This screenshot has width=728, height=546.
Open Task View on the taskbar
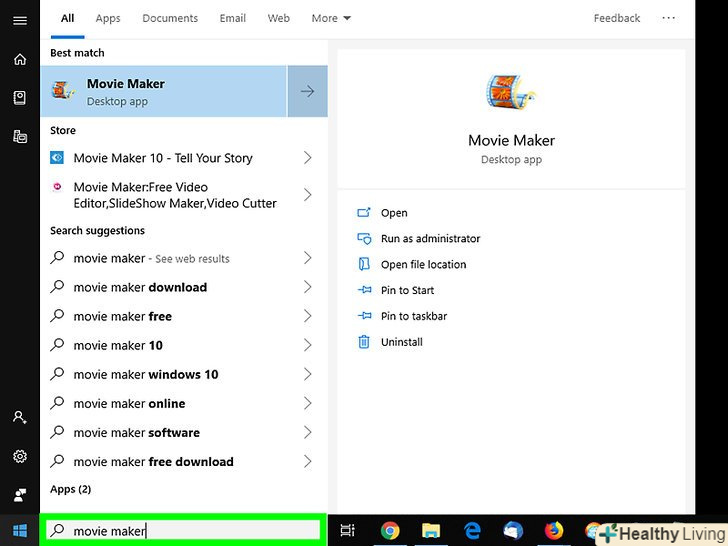click(348, 531)
